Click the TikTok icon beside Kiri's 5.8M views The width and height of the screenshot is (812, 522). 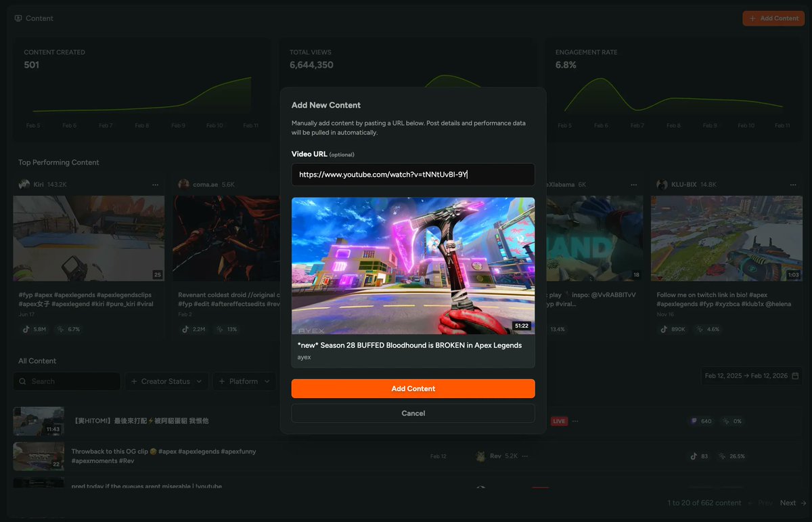pos(25,329)
